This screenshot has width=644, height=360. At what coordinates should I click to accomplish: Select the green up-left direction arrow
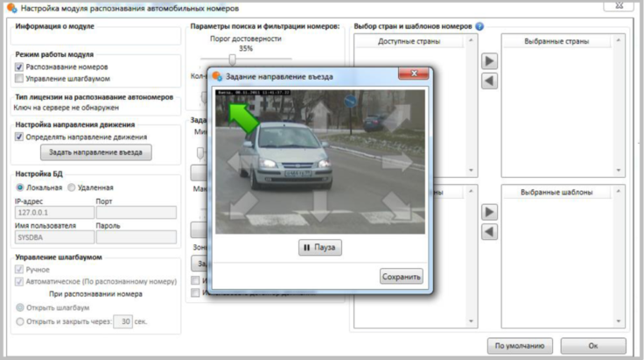click(243, 118)
